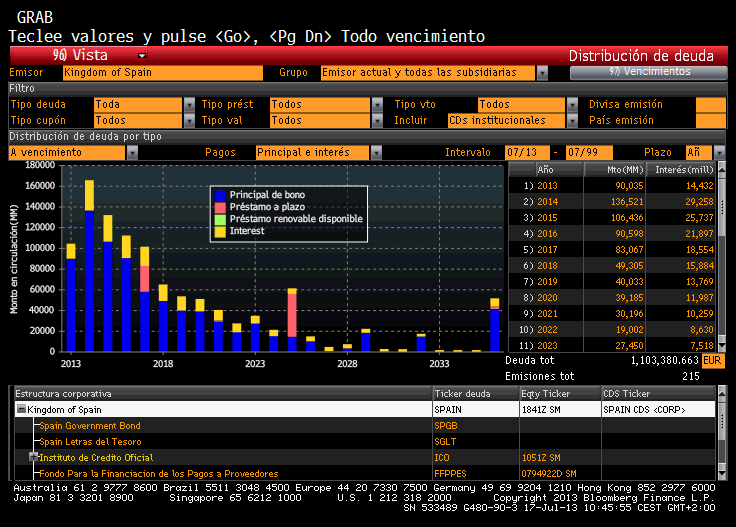The image size is (736, 527).
Task: Collapse the Kingdom of Spain tree node
Action: click(x=21, y=409)
